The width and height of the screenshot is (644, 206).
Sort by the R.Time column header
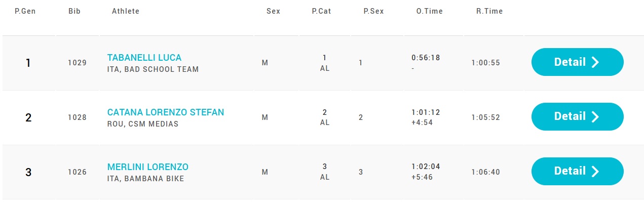pos(489,11)
